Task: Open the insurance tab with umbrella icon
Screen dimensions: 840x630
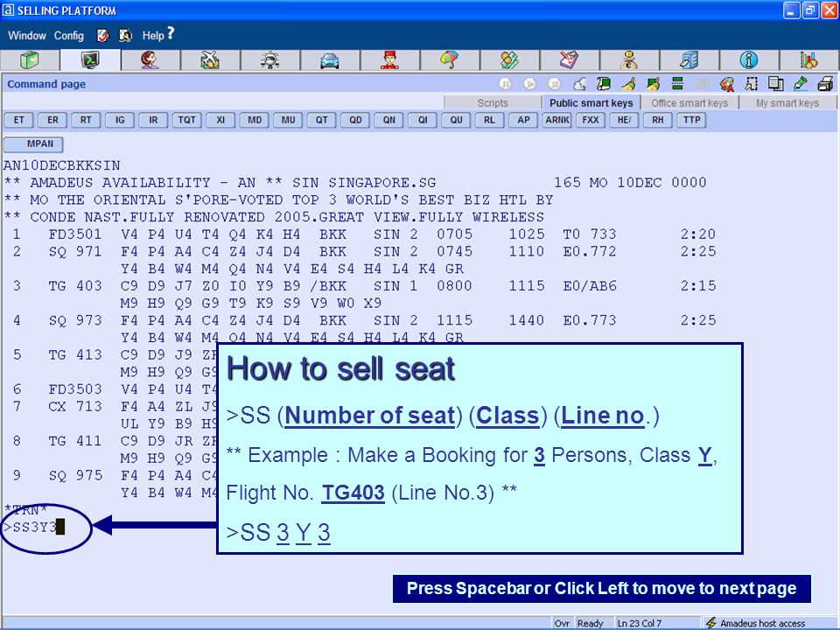Action: pos(450,60)
